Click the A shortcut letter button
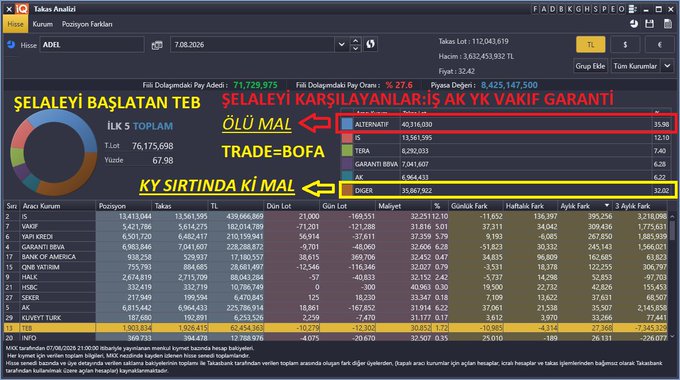Screen dimensions: 680x380 [544, 9]
